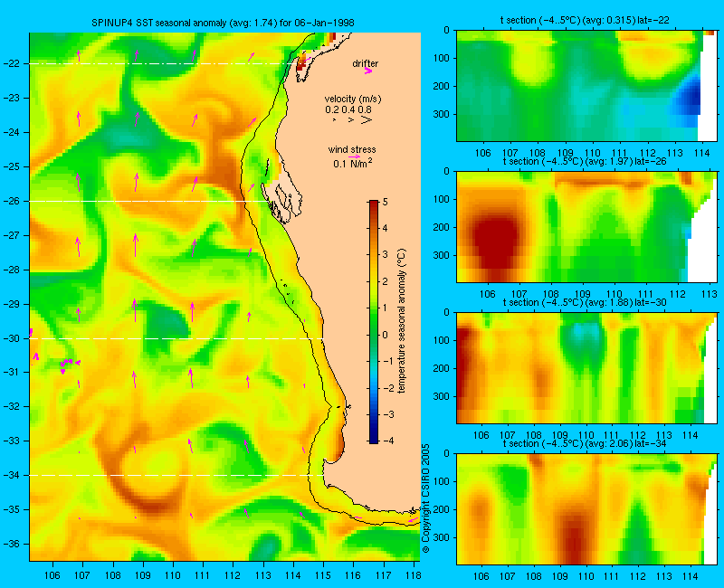Click the dark blue cold patch in lat=-22 section
This screenshot has height=588, width=724.
691,98
